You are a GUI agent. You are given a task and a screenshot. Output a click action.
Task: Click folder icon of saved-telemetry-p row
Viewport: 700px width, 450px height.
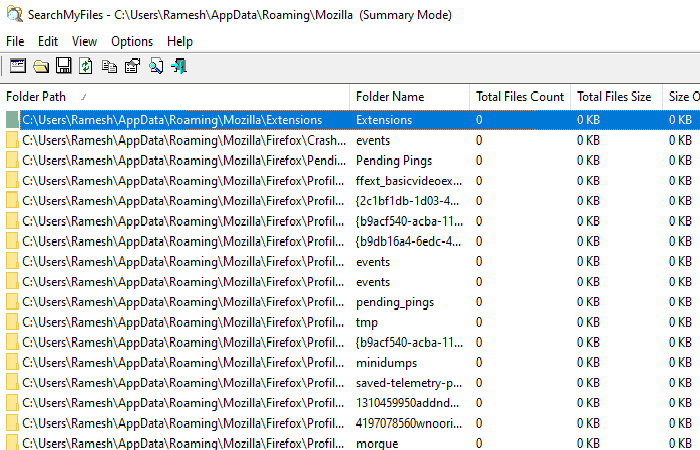[12, 383]
